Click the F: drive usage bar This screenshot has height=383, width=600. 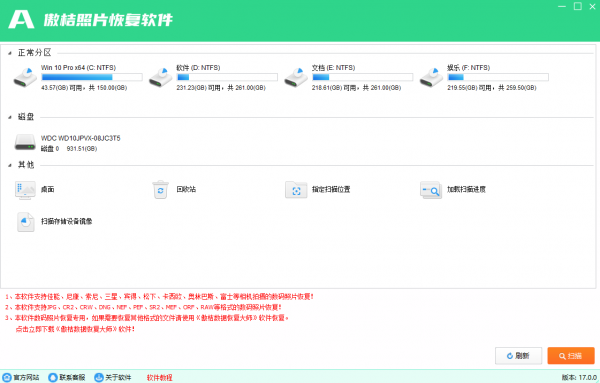pyautogui.click(x=498, y=77)
